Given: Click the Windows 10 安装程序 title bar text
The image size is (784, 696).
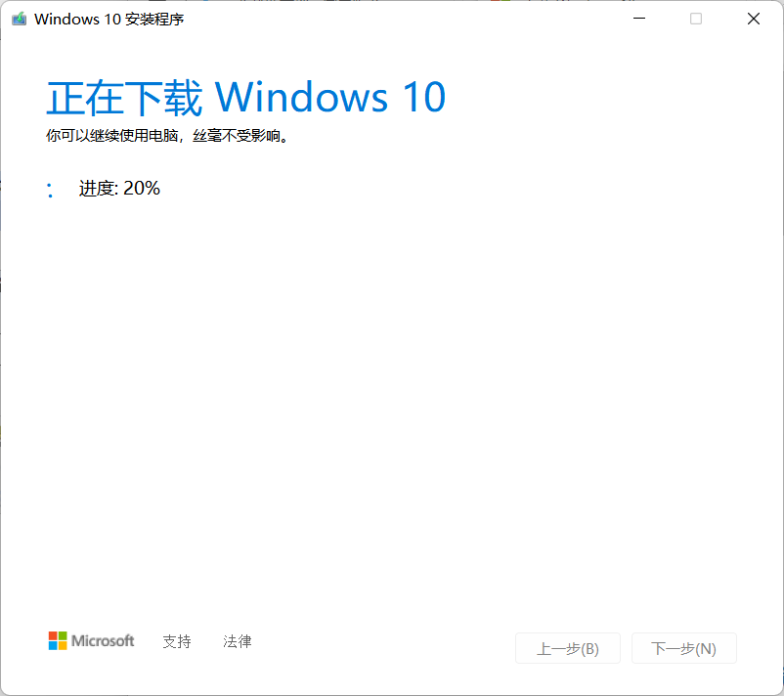Looking at the screenshot, I should click(x=109, y=19).
